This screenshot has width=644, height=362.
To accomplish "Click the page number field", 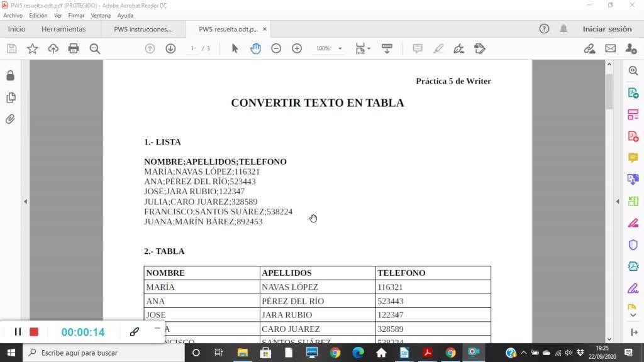I will pos(192,48).
